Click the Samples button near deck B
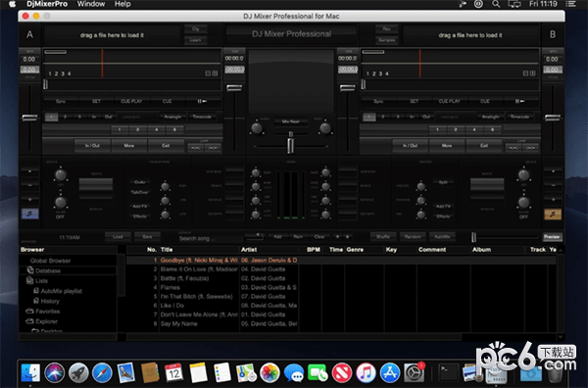 click(387, 40)
